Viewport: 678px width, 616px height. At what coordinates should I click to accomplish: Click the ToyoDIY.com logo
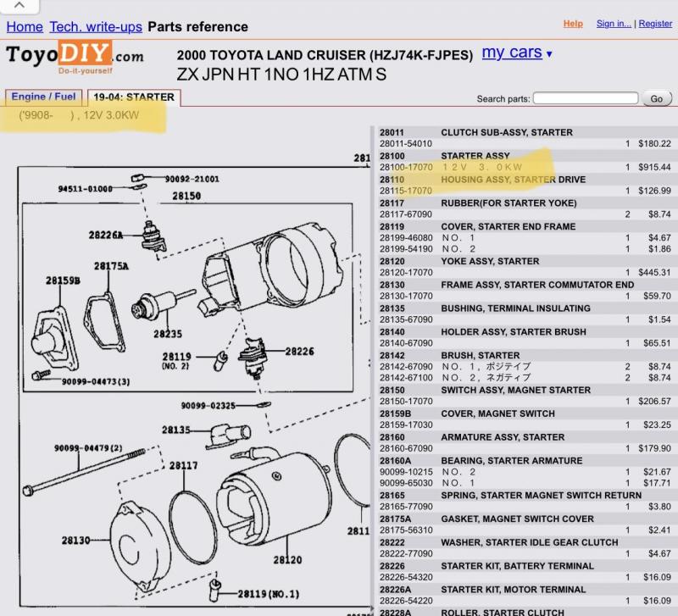click(75, 56)
